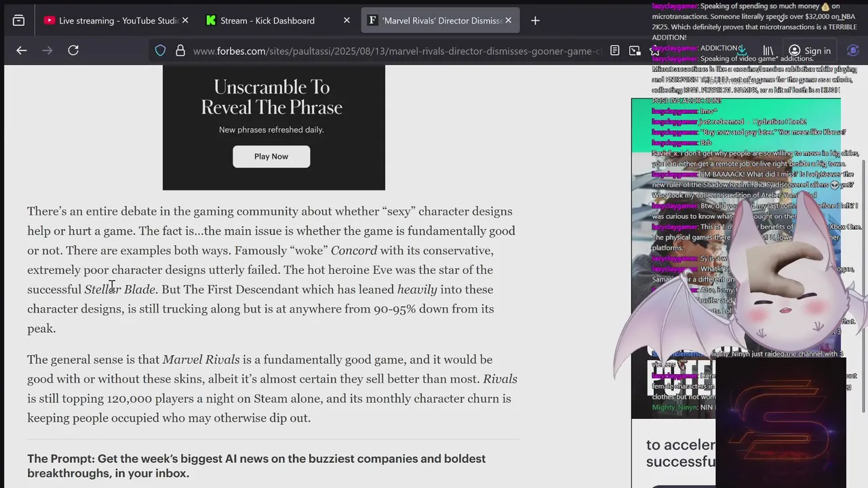The width and height of the screenshot is (868, 488).
Task: Click italic 'Marvel Rivals' in second paragraph
Action: point(201,359)
